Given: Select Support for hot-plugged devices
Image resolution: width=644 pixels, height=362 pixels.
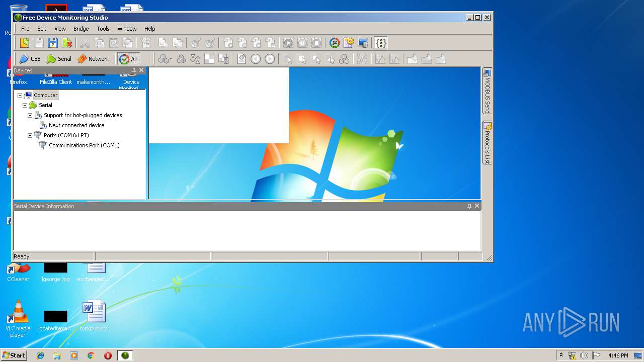Looking at the screenshot, I should (83, 115).
